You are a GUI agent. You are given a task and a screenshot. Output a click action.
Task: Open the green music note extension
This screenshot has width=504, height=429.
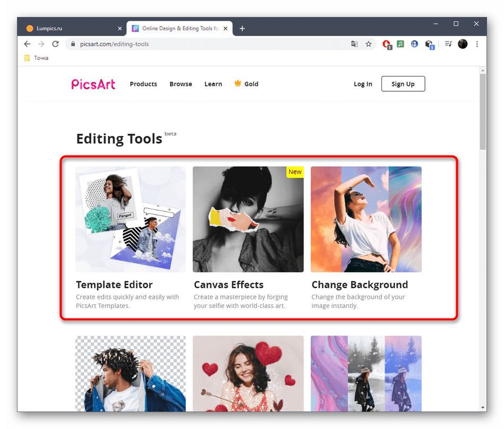pos(401,44)
